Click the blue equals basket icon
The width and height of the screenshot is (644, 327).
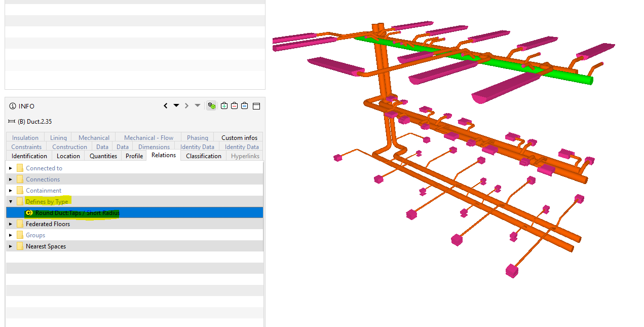[x=245, y=106]
